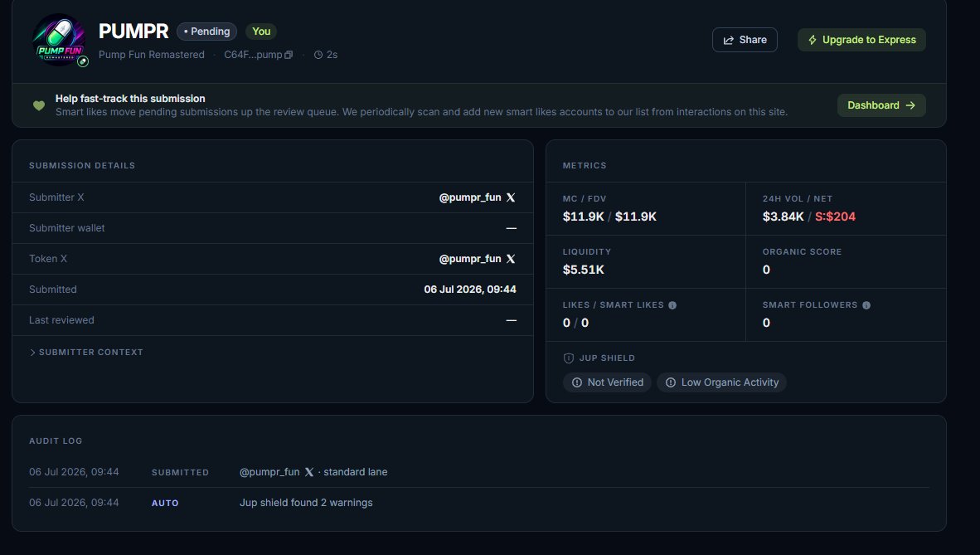This screenshot has width=980, height=555.
Task: Click the $3.84K 24H volume value
Action: (x=784, y=217)
